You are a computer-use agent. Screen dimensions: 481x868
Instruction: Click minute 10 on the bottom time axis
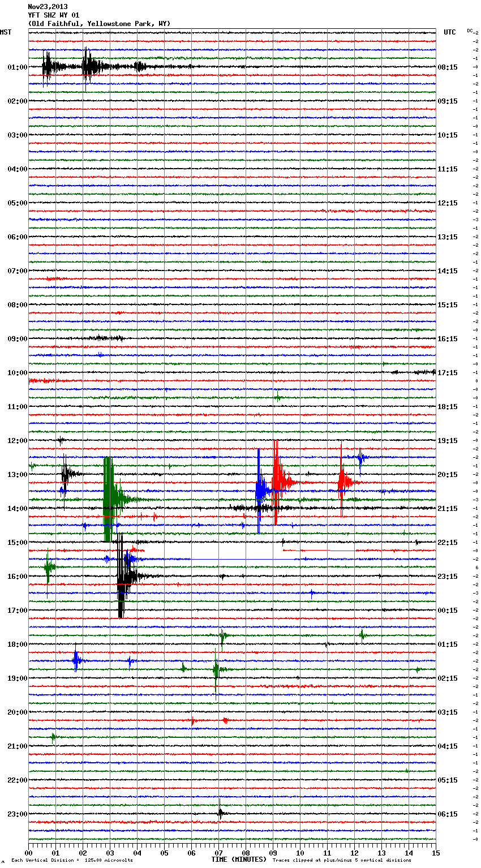300,852
